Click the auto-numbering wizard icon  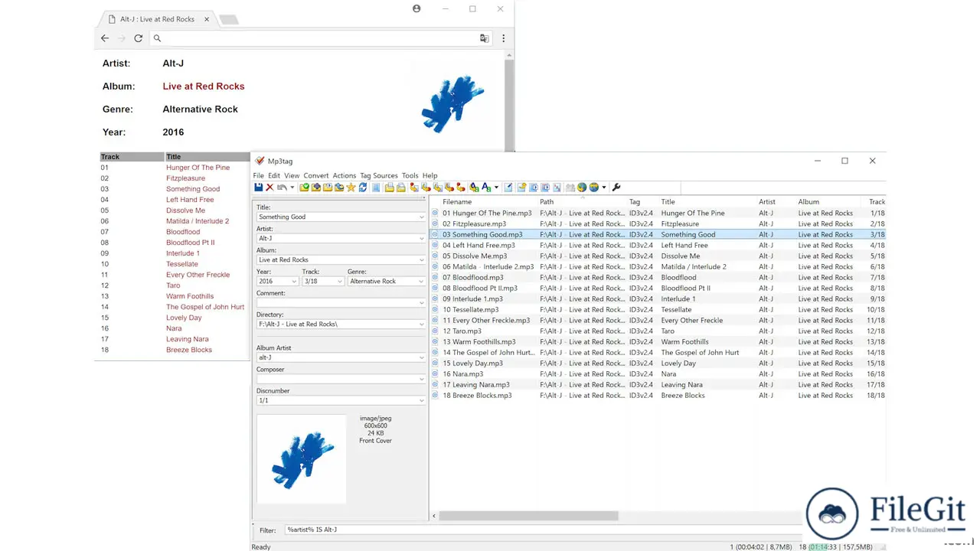[557, 187]
